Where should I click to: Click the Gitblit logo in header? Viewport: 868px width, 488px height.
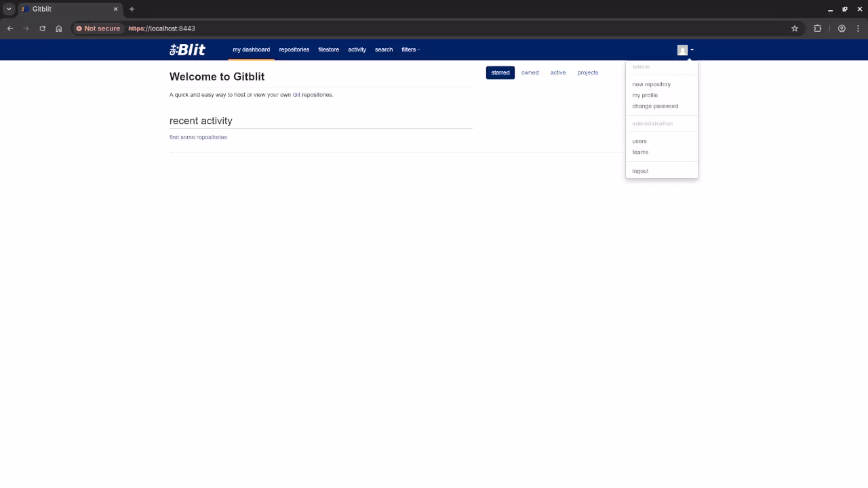(187, 49)
